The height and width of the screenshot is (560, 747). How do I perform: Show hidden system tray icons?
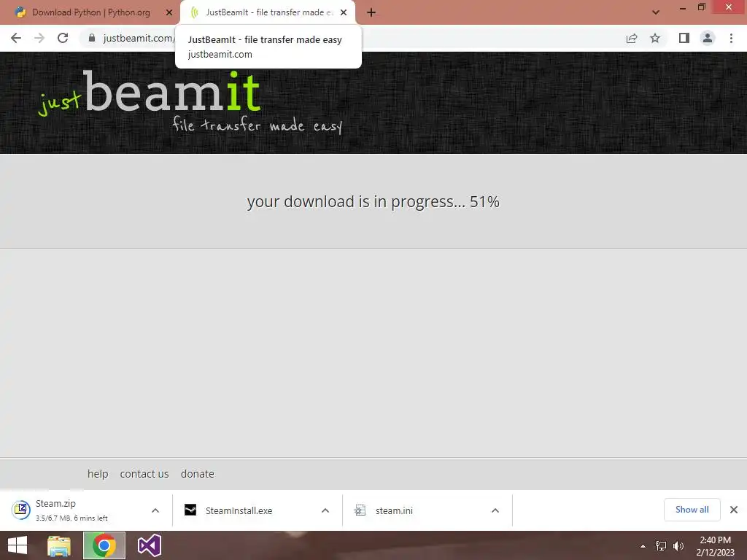pyautogui.click(x=643, y=546)
